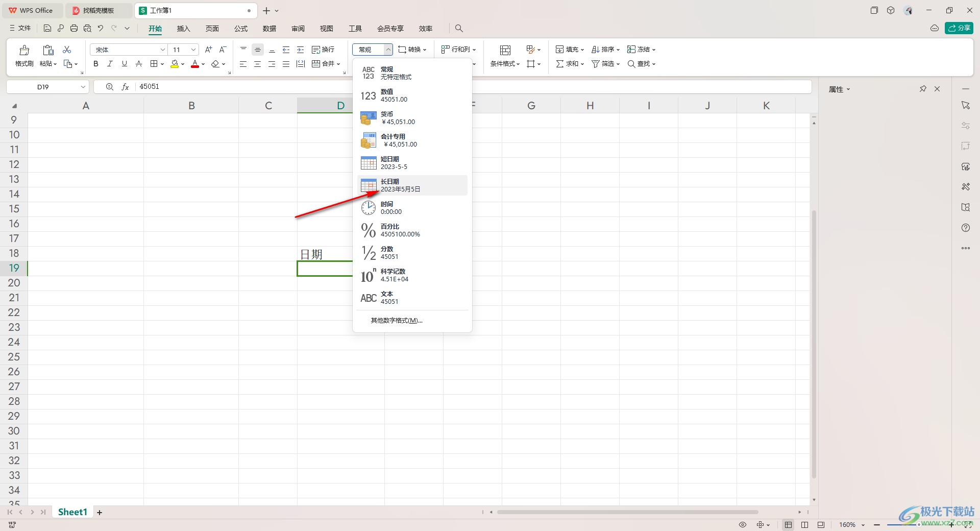
Task: Switch to the 数据 Data ribbon tab
Action: 269,29
